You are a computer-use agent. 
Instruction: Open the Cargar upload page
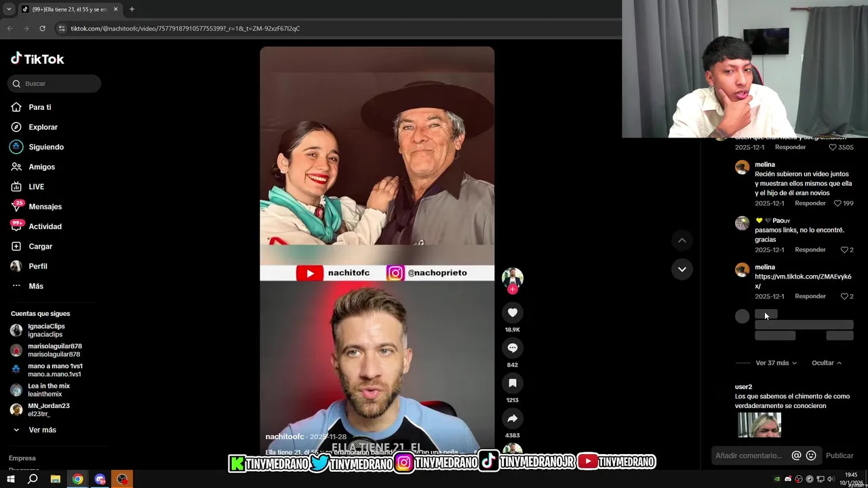tap(40, 246)
